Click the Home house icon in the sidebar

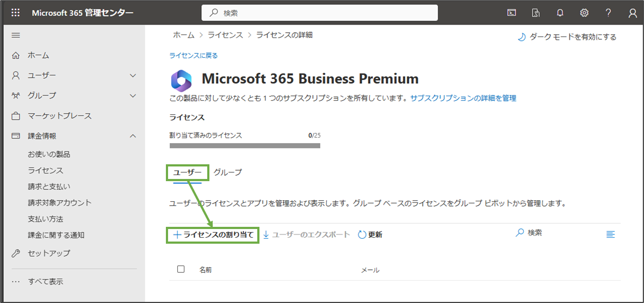(x=16, y=55)
